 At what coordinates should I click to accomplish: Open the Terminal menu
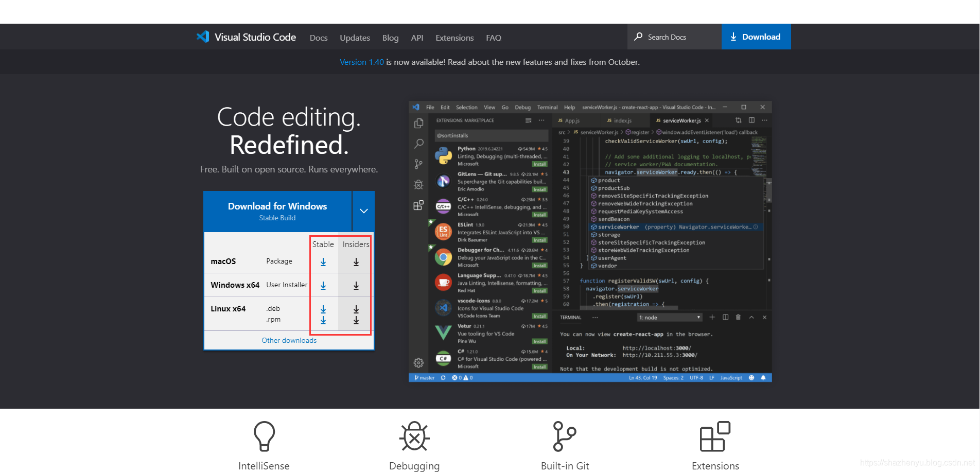(x=547, y=107)
